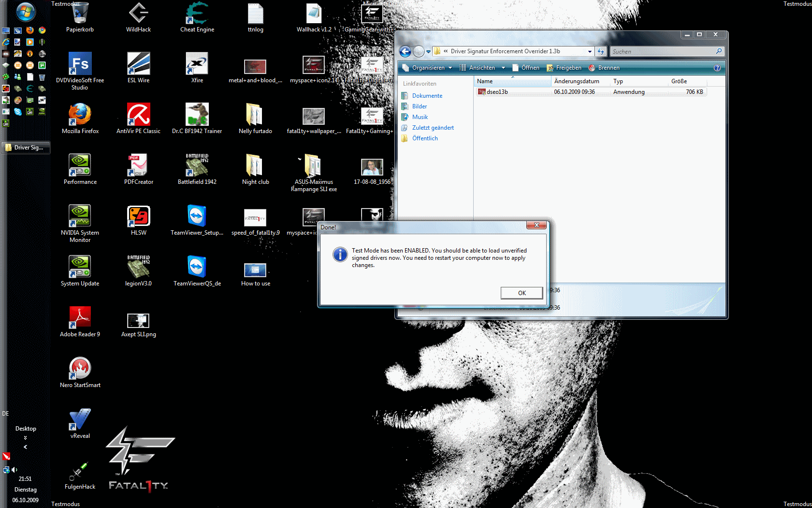Select the AntiVir PE Classic icon
Viewport: 812px width, 508px height.
point(139,119)
